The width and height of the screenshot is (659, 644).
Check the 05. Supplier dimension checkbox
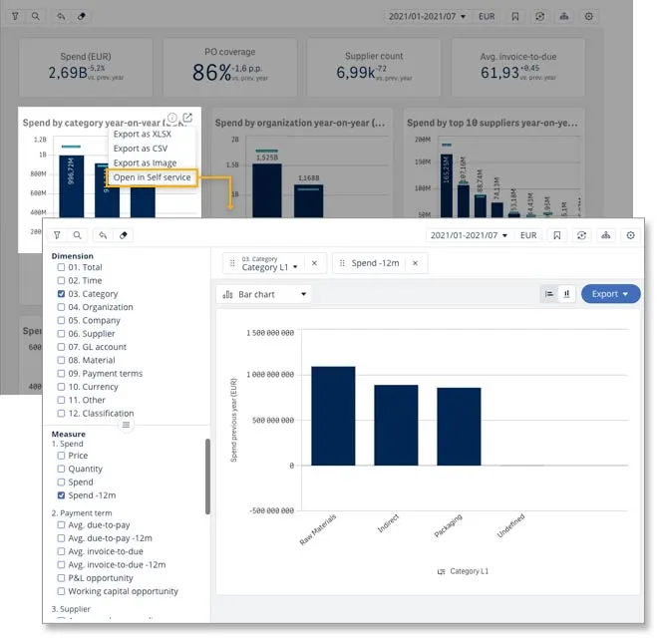(x=62, y=334)
